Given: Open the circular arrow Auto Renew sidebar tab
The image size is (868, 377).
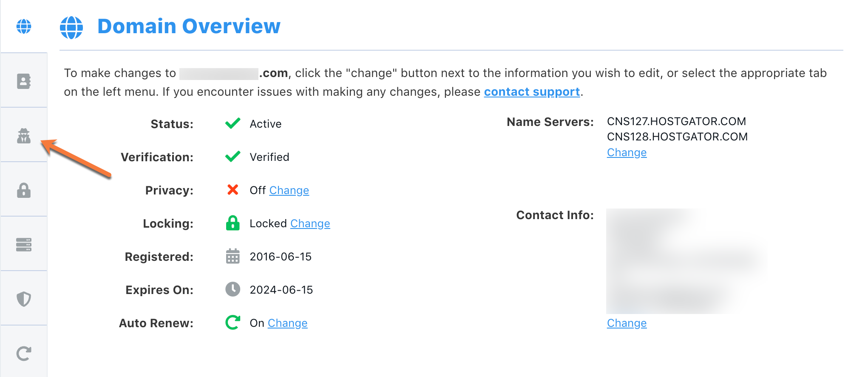Looking at the screenshot, I should pyautogui.click(x=24, y=353).
